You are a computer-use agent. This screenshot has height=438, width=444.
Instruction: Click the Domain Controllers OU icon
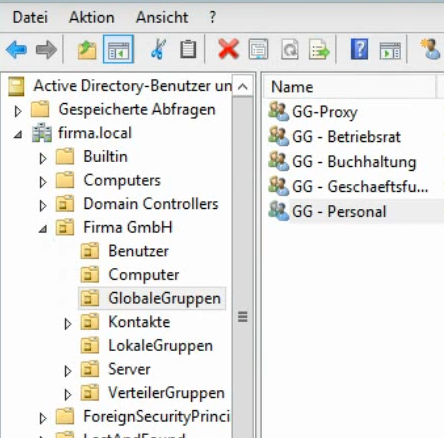click(65, 204)
